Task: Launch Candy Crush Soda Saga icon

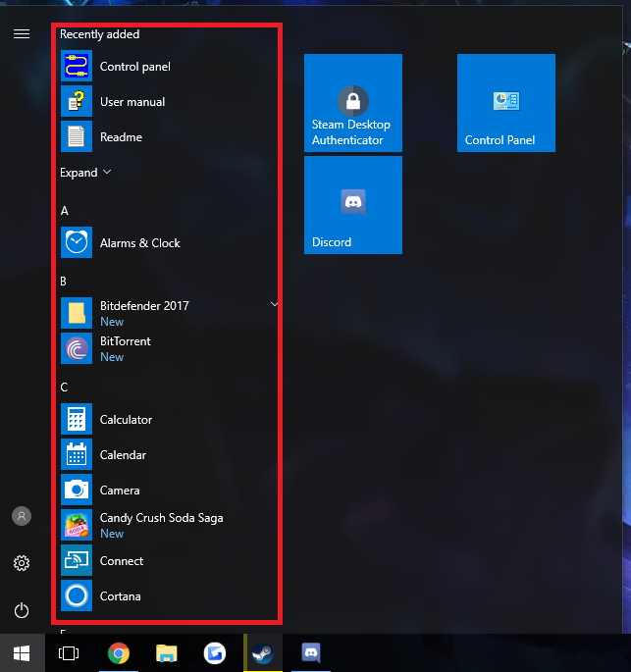Action: point(77,525)
